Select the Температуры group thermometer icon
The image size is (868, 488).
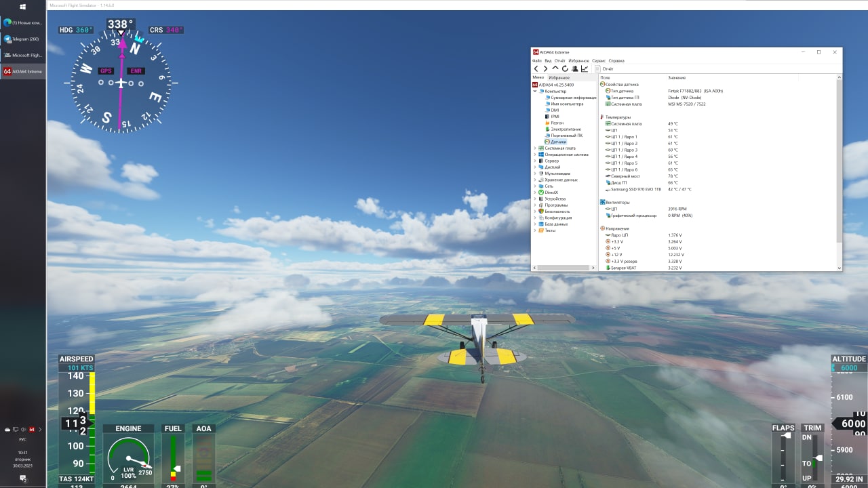coord(602,117)
